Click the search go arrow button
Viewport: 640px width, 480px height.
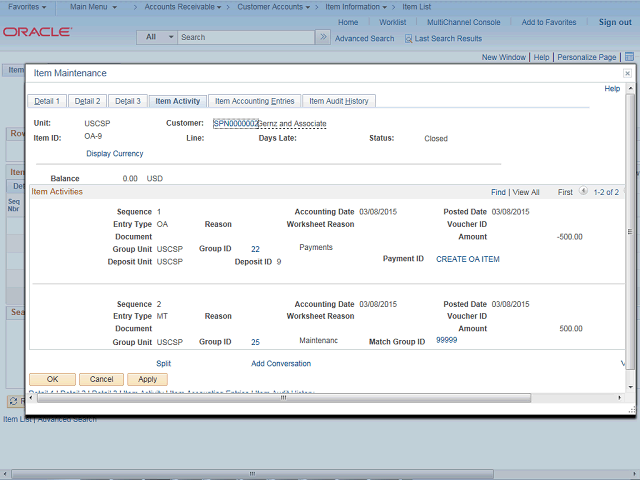click(x=322, y=37)
